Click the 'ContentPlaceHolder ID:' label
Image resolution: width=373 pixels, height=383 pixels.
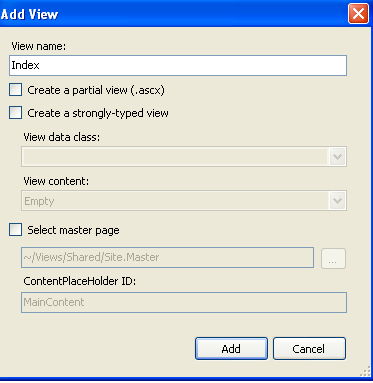(80, 281)
